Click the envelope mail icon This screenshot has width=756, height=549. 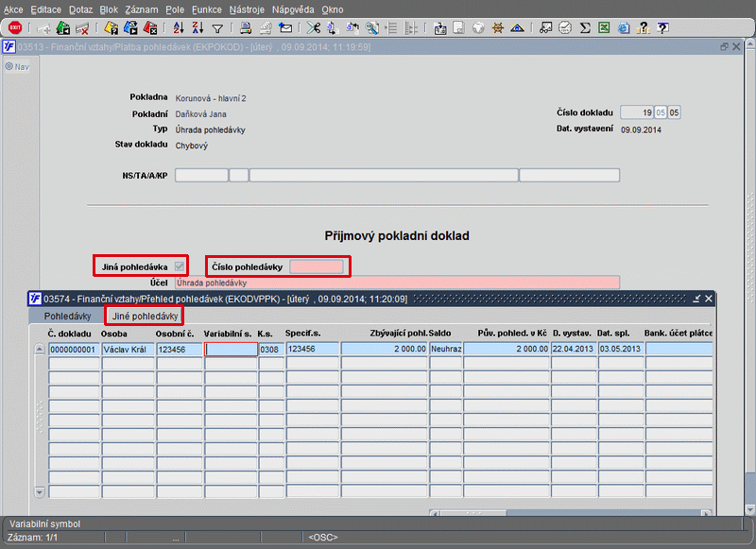click(x=285, y=28)
